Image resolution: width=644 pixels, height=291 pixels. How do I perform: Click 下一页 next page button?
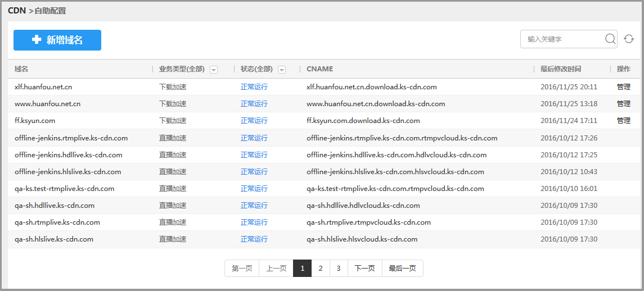point(364,269)
